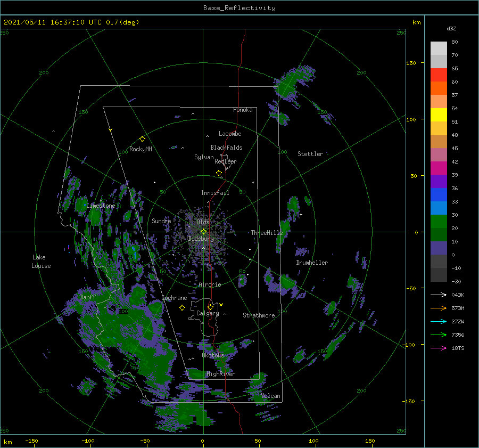The width and height of the screenshot is (479, 448).
Task: Click the light gray 70-80 dBZ swatch
Action: (439, 48)
